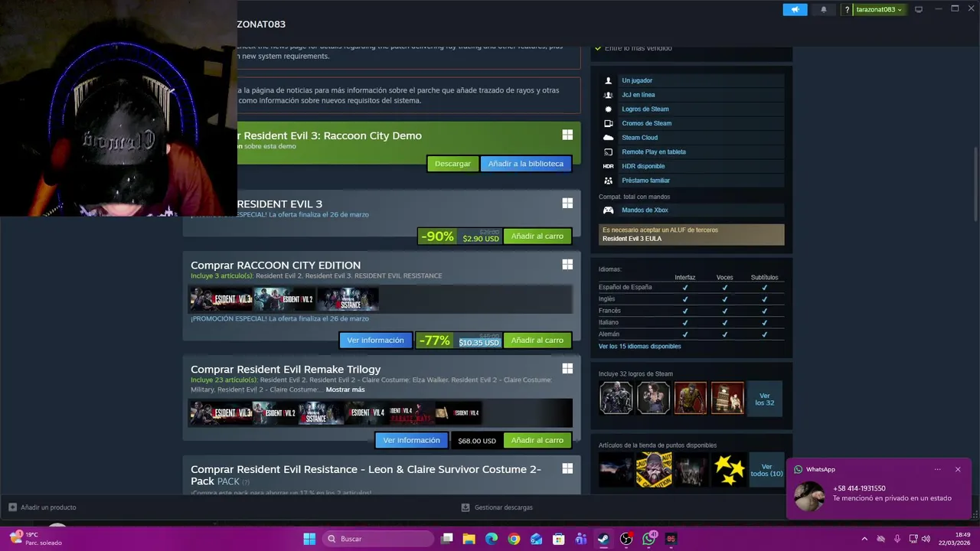Open the first Steam achievement thumbnail
Screen dimensions: 980x551
click(x=616, y=398)
